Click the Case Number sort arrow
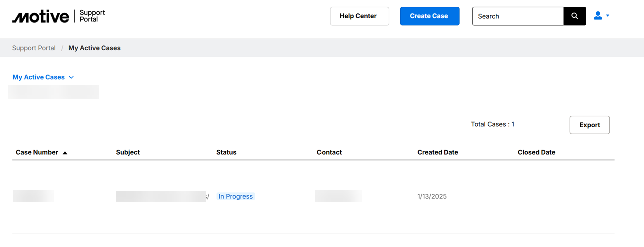 (x=65, y=153)
